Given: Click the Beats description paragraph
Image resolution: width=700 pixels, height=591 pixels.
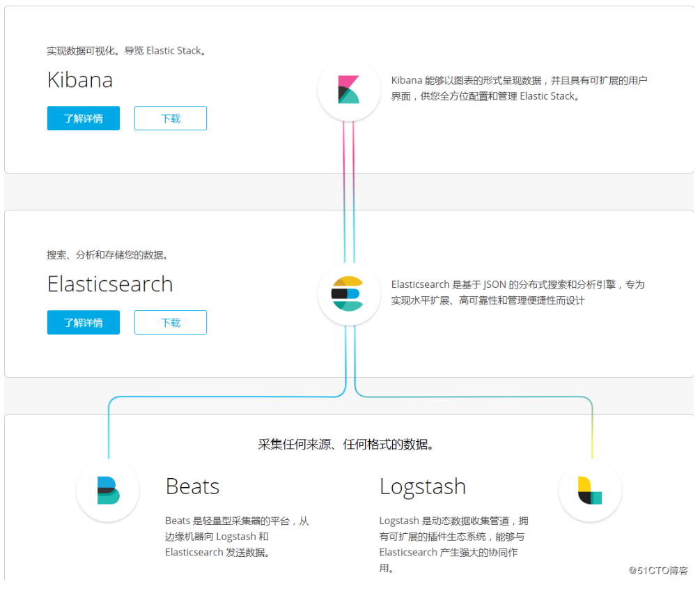Looking at the screenshot, I should tap(237, 537).
